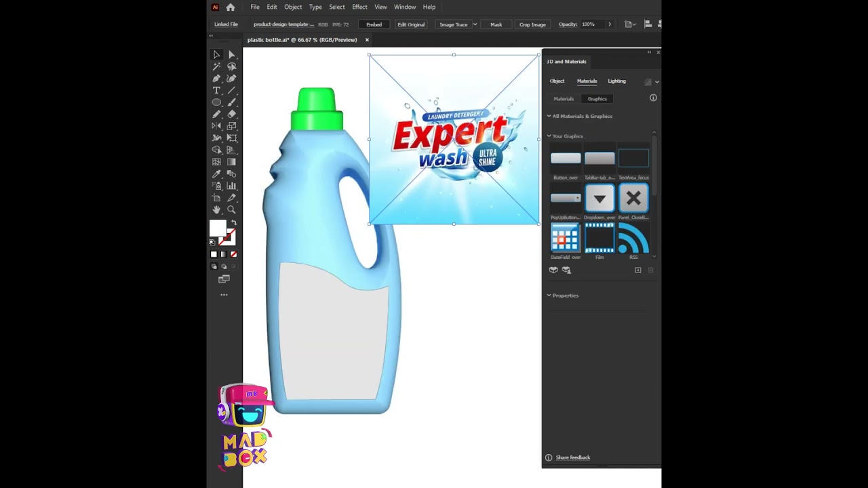Screen dimensions: 868x488
Task: Select the Free Transform tool
Action: (x=231, y=138)
